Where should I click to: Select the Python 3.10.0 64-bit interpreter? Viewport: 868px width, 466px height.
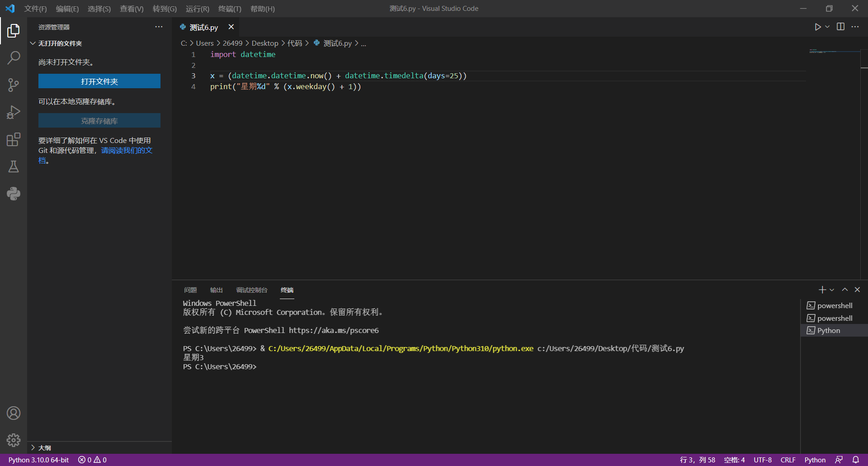click(x=38, y=460)
